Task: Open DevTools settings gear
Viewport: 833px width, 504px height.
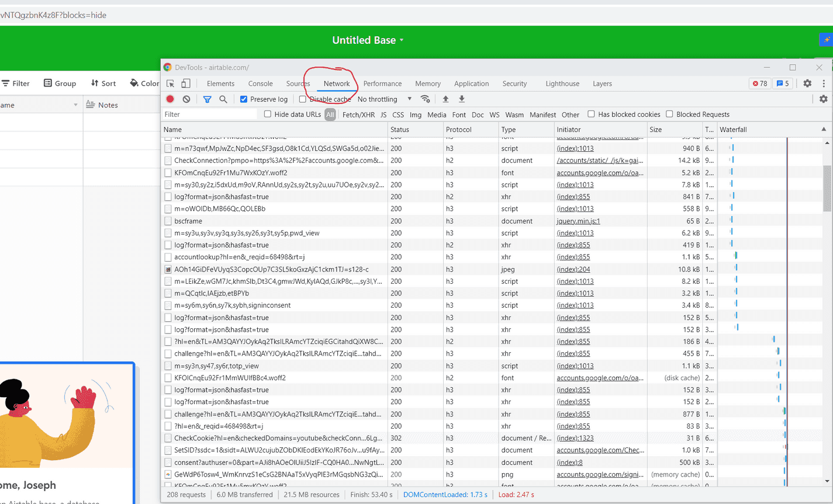Action: pos(807,83)
